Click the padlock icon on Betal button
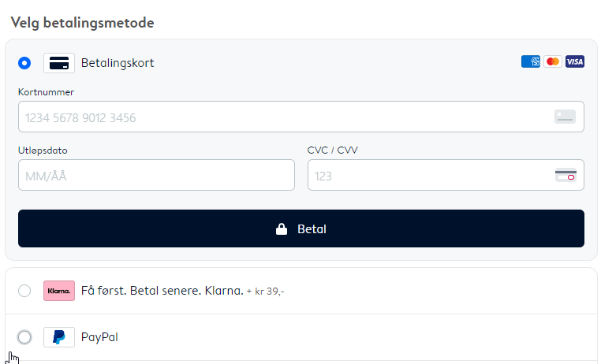 tap(282, 229)
